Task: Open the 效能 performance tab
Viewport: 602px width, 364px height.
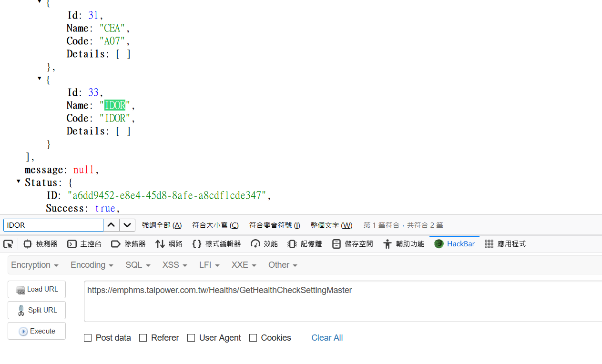Action: 264,244
